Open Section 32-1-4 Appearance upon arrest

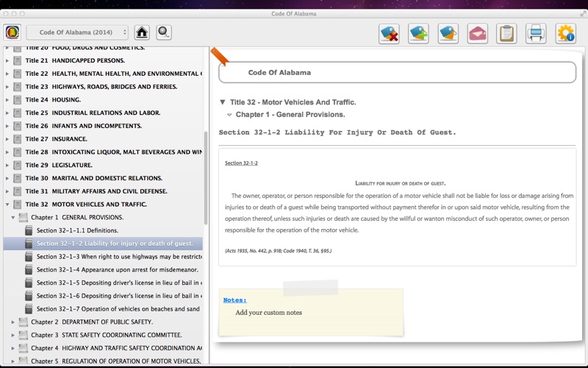point(103,269)
